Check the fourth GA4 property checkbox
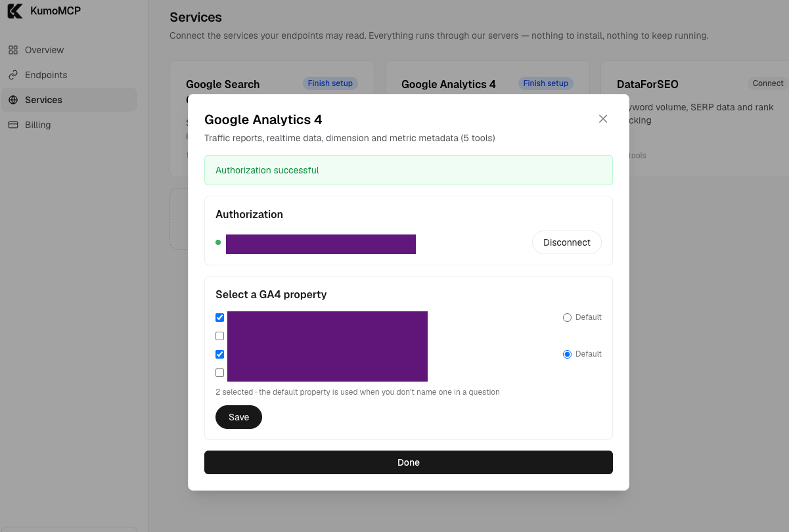The height and width of the screenshot is (532, 789). [220, 372]
